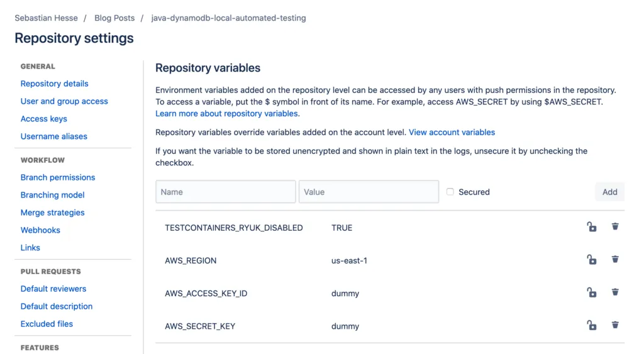Click the lock icon for AWS_SECRET_KEY

(x=591, y=325)
